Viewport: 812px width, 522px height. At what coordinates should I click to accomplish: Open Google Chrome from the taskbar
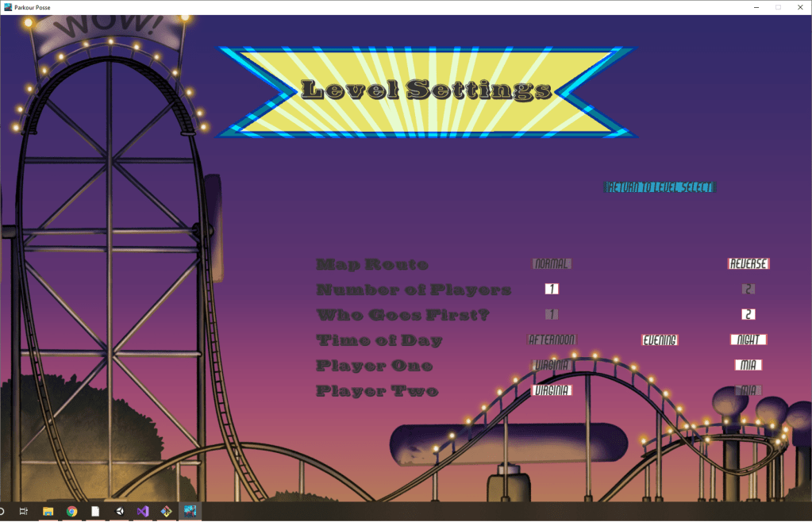pos(71,512)
